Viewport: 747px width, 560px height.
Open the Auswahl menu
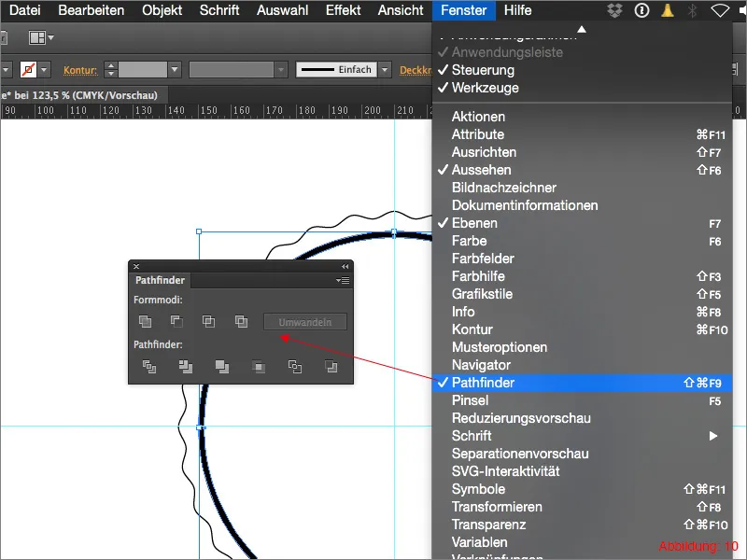coord(283,10)
